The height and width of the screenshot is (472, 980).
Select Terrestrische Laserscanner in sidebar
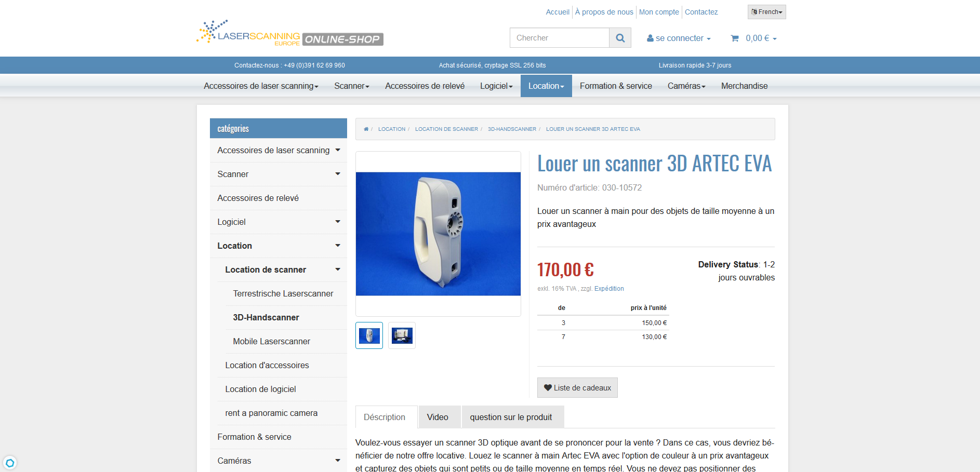(x=283, y=293)
